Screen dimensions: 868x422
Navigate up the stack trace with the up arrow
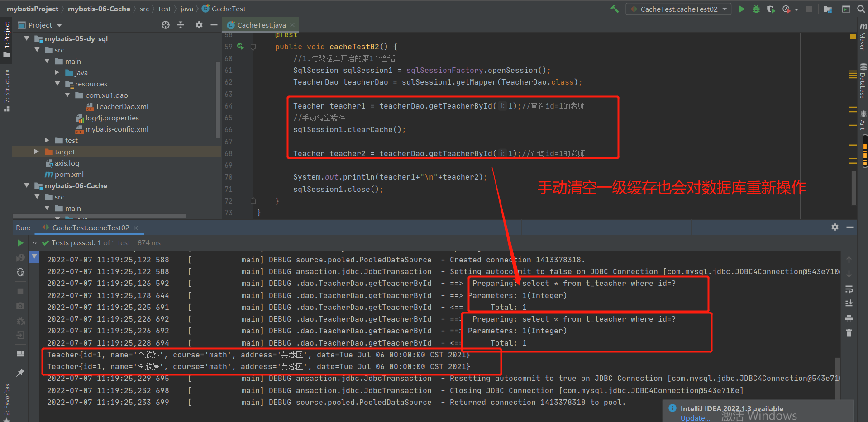pos(849,260)
